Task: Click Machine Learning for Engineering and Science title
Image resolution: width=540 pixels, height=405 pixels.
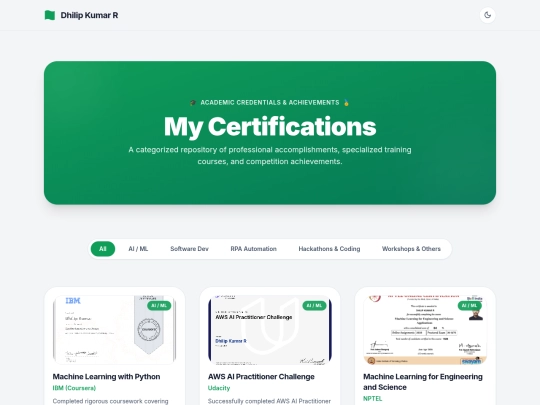Action: [x=423, y=382]
